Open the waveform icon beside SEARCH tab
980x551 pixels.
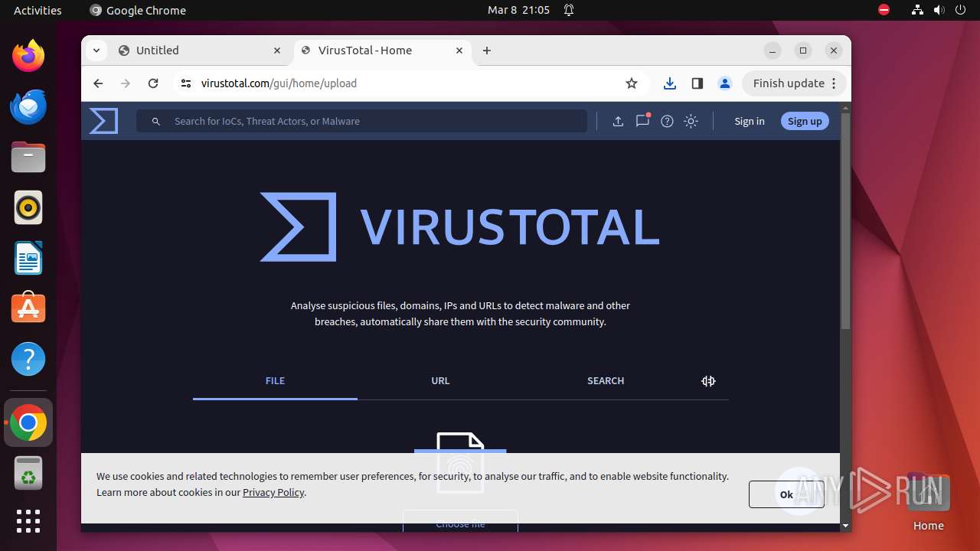pos(708,381)
